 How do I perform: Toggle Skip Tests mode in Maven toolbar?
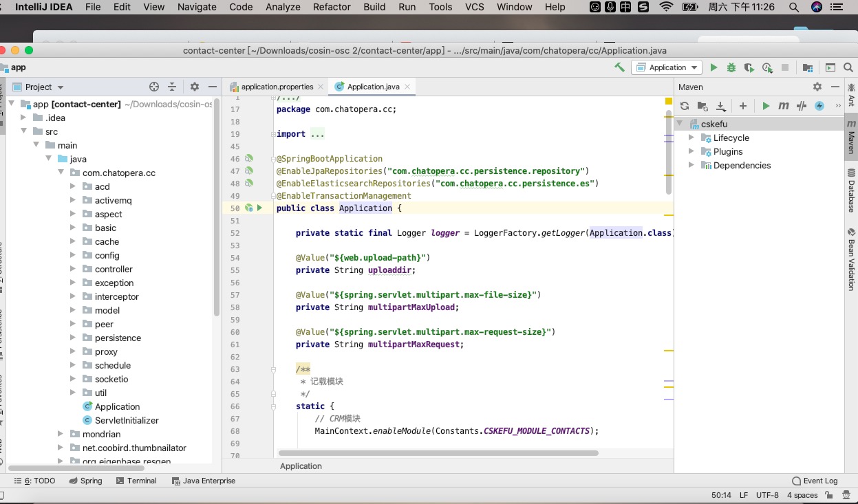801,105
